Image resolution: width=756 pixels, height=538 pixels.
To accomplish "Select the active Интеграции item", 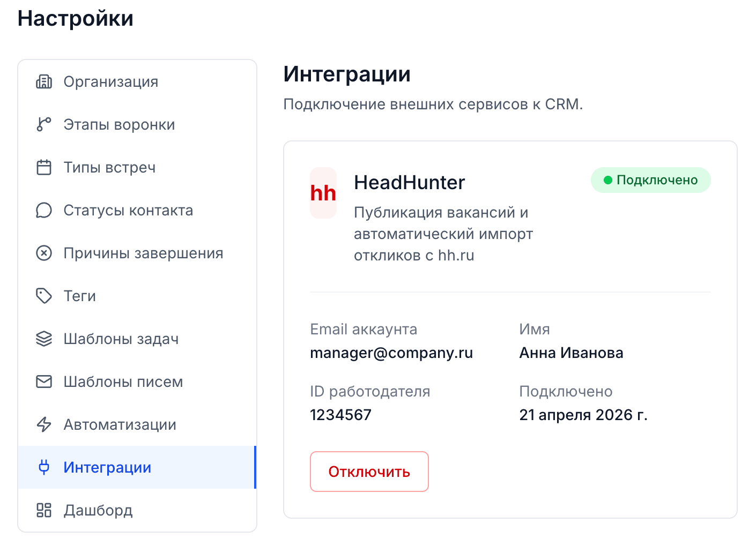I will click(x=137, y=467).
